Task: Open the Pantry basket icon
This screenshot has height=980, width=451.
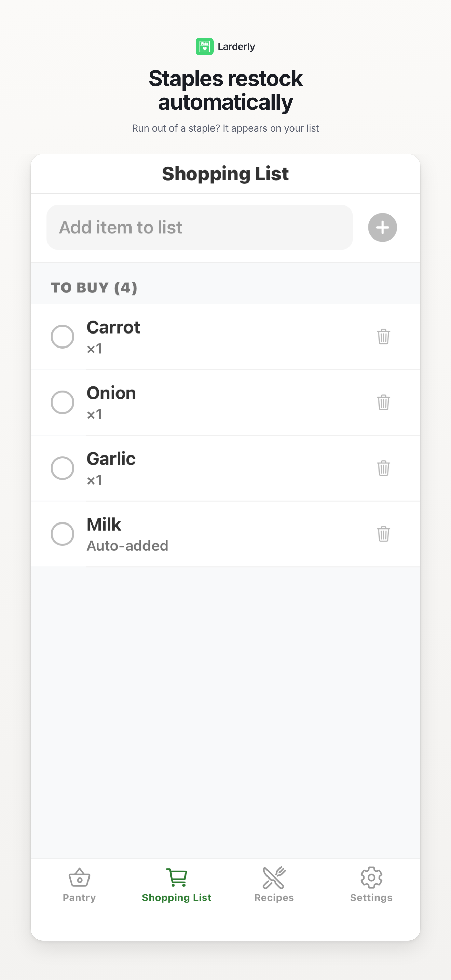Action: point(79,877)
